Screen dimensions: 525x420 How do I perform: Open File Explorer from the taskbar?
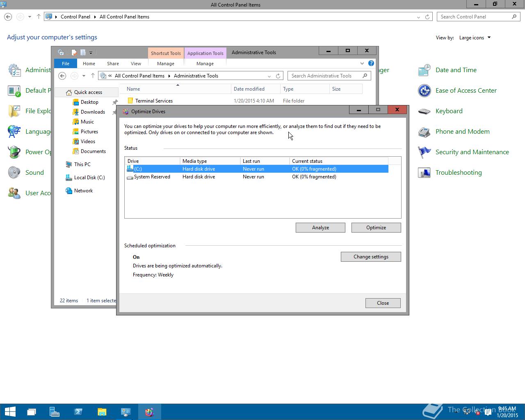pyautogui.click(x=102, y=412)
